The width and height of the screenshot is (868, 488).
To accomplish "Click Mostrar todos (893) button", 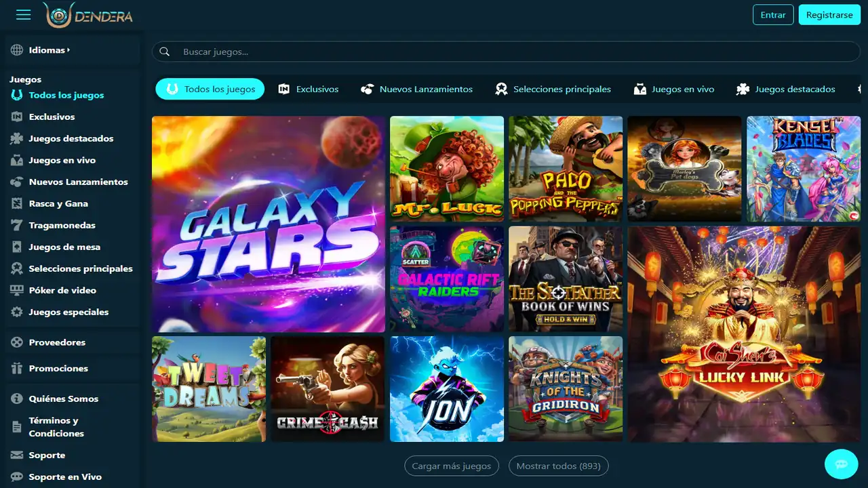I will pyautogui.click(x=559, y=466).
